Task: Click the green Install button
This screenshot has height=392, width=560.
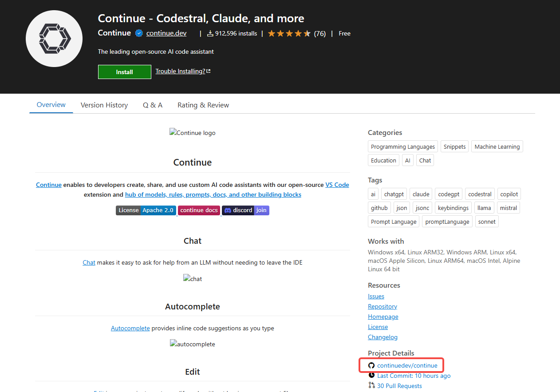Action: pyautogui.click(x=125, y=72)
